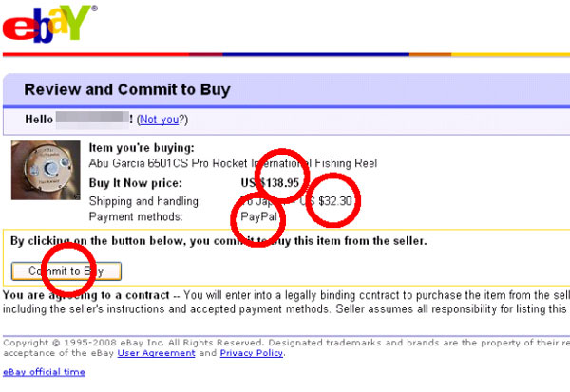Screen dimensions: 570x392
Task: Click the "Not you?" link
Action: pyautogui.click(x=162, y=120)
